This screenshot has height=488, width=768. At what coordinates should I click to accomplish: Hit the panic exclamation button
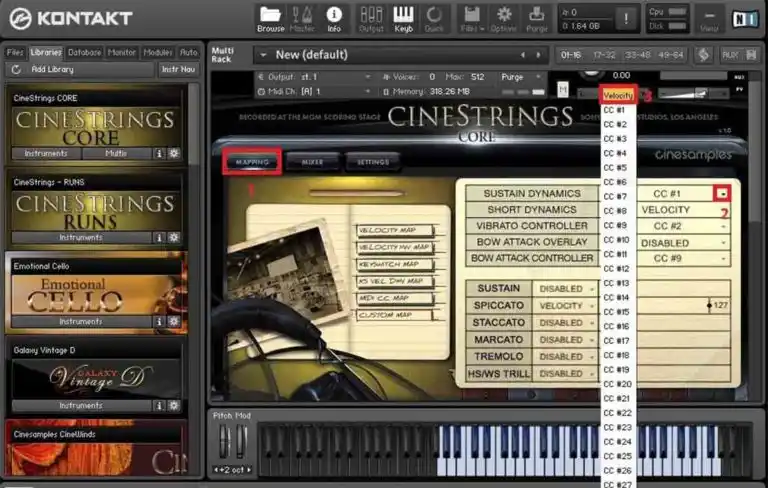(x=626, y=19)
